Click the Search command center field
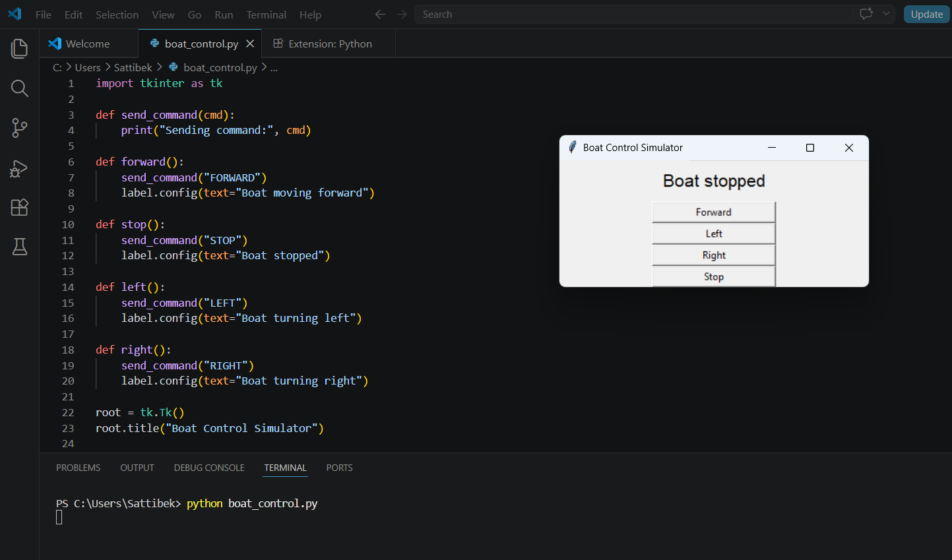This screenshot has height=560, width=952. [x=633, y=15]
